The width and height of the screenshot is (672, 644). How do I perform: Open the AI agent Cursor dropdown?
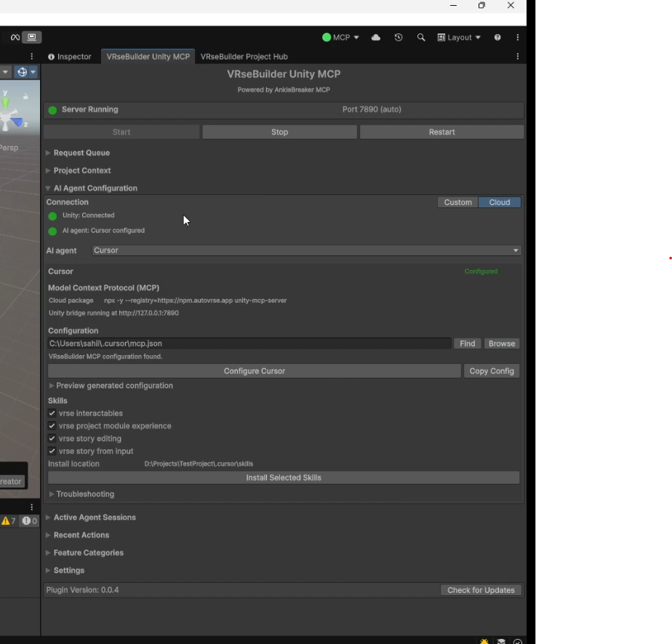point(306,250)
